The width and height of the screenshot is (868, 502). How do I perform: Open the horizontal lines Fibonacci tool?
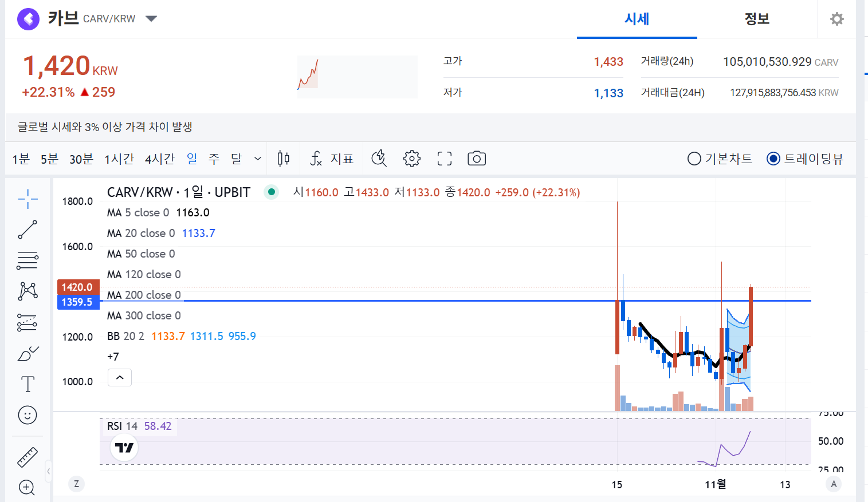tap(28, 260)
